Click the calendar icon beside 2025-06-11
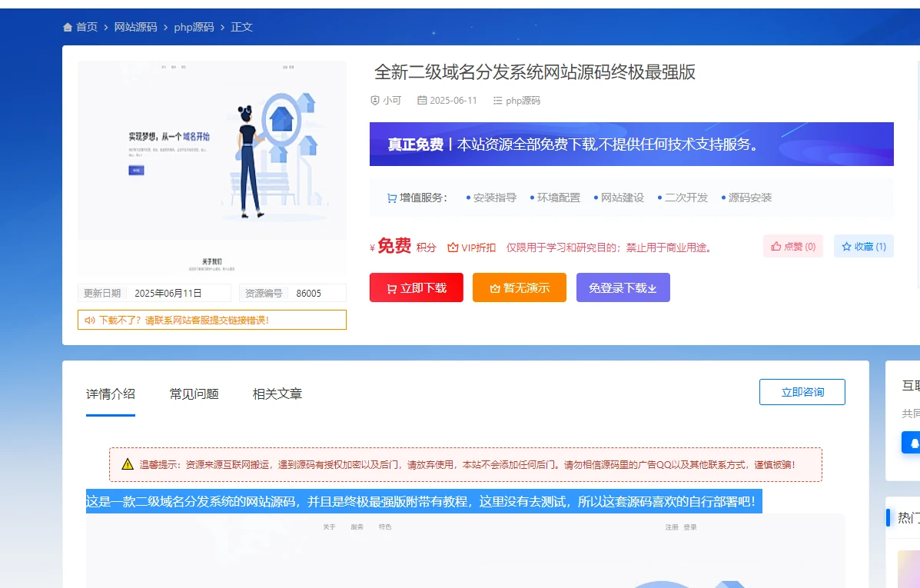The width and height of the screenshot is (920, 588). point(422,101)
